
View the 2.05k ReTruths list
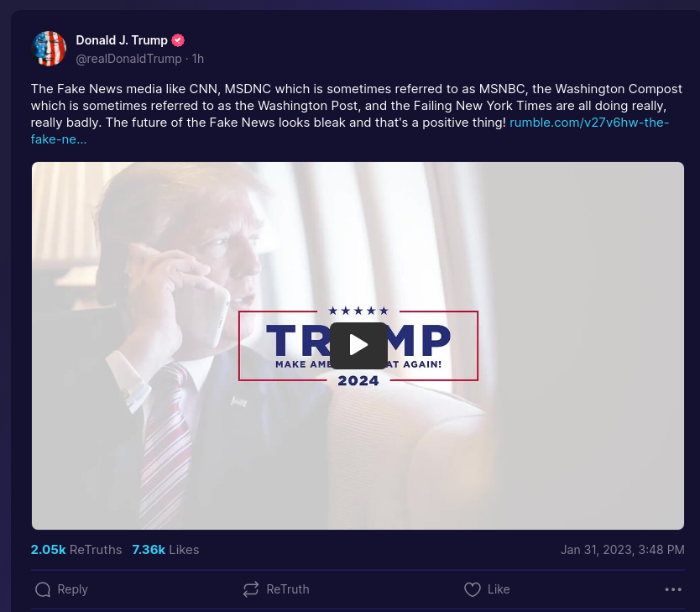[76, 550]
